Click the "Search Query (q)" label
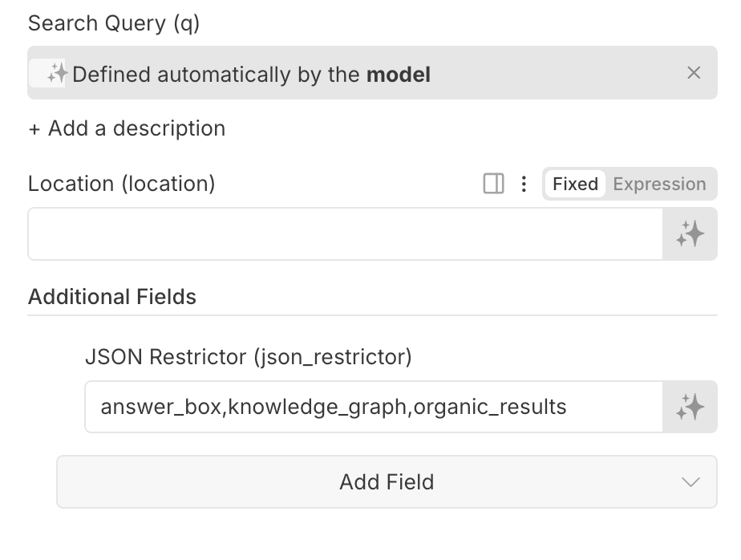Screen dimensions: 741x560 (x=114, y=23)
